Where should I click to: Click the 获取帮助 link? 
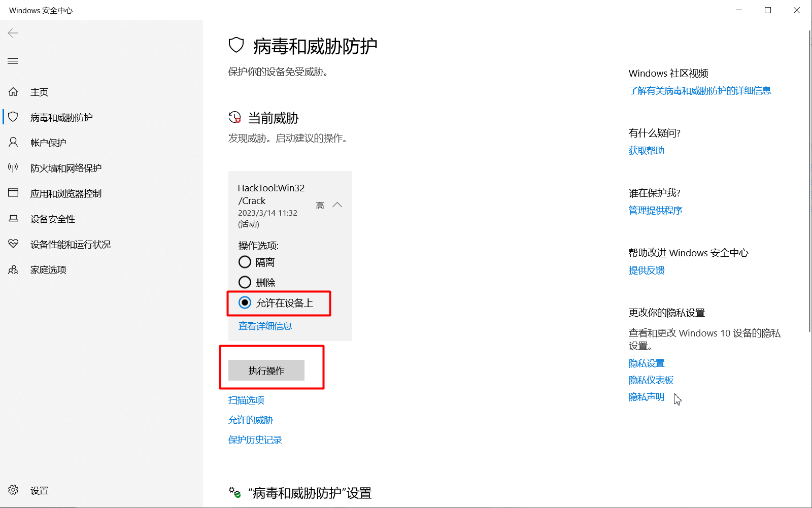pyautogui.click(x=647, y=150)
